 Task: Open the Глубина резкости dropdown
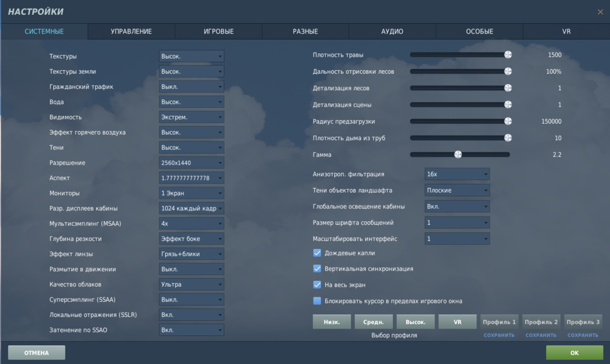coord(192,238)
